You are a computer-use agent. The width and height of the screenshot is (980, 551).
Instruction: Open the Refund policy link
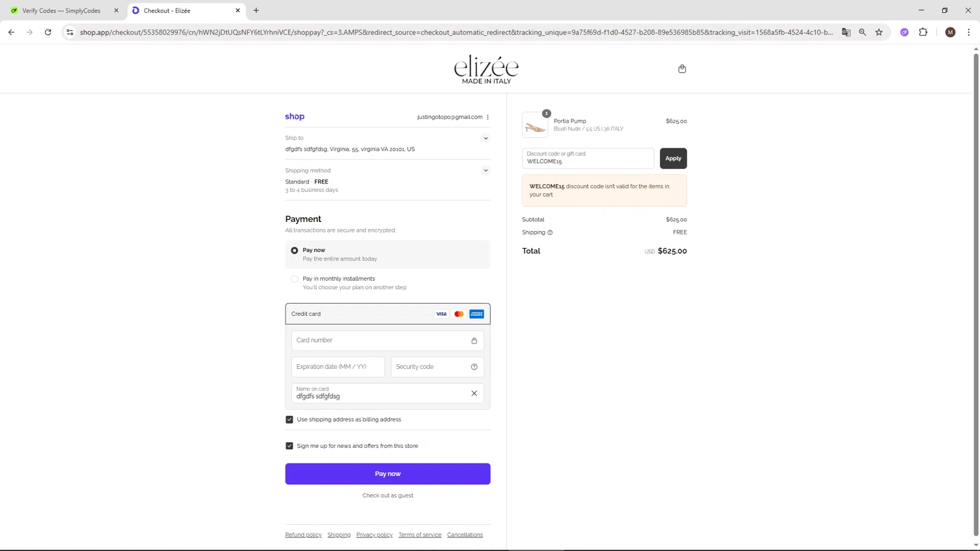point(303,535)
